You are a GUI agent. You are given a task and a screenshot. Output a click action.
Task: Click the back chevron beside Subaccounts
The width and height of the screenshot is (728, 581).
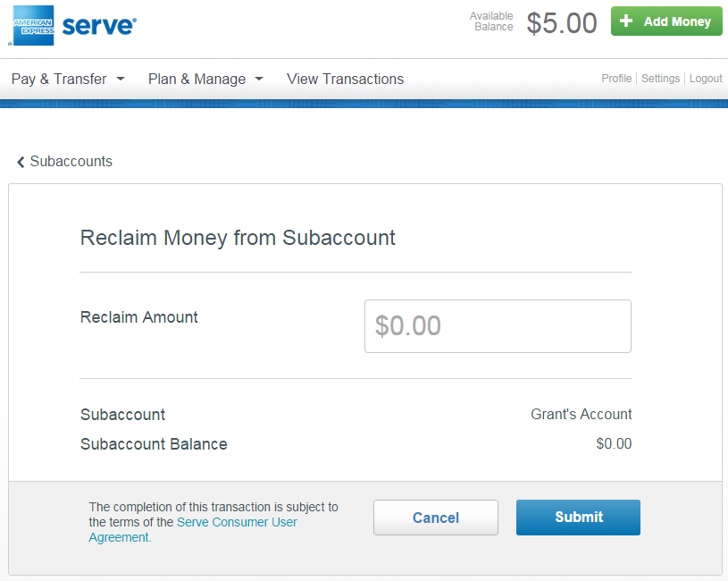(20, 161)
